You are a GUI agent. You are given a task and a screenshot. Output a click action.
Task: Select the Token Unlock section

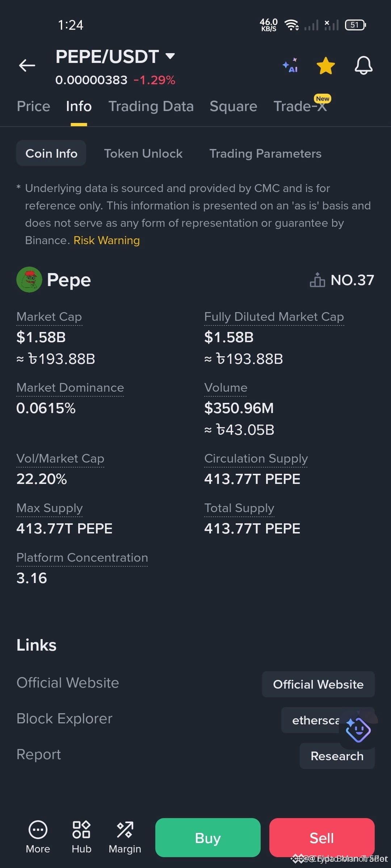tap(143, 153)
